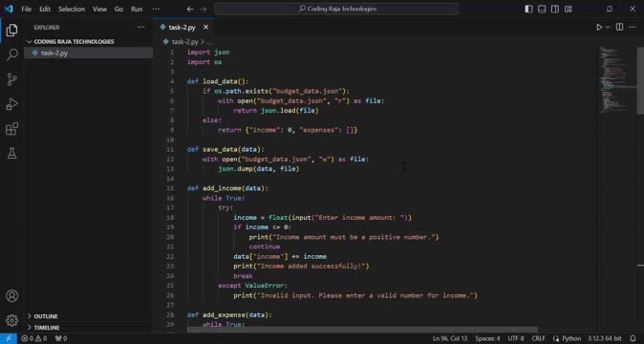Image resolution: width=644 pixels, height=344 pixels.
Task: Select interpreter 3.12.3 64-bit
Action: point(604,338)
